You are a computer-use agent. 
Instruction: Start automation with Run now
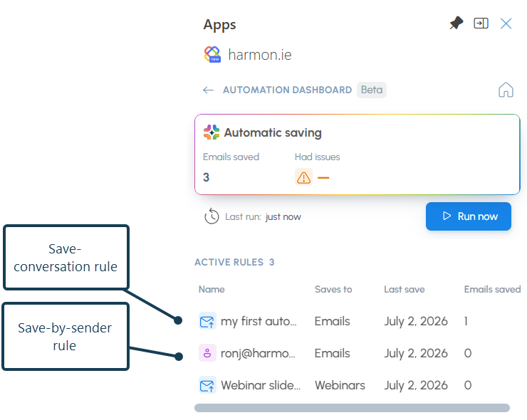pyautogui.click(x=469, y=216)
